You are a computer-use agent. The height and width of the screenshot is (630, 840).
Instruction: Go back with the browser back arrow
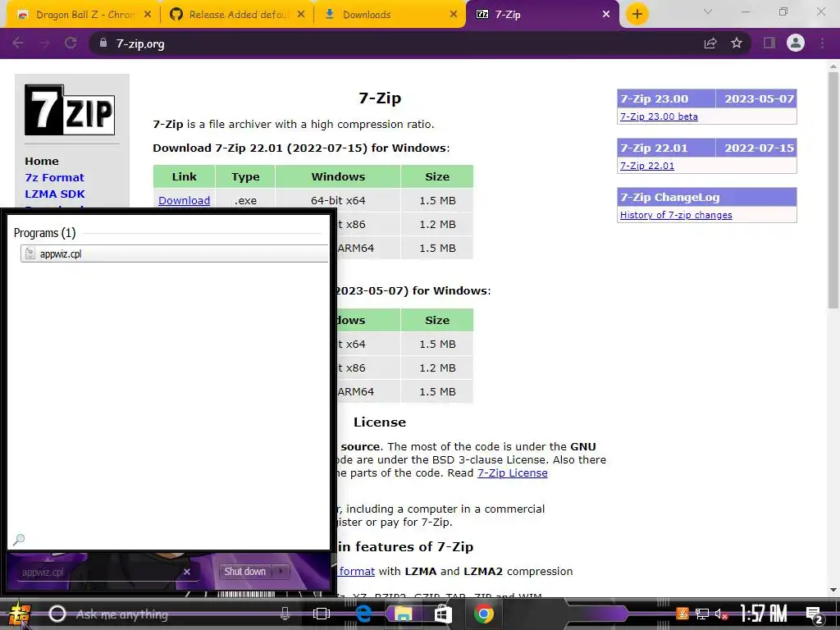tap(18, 43)
